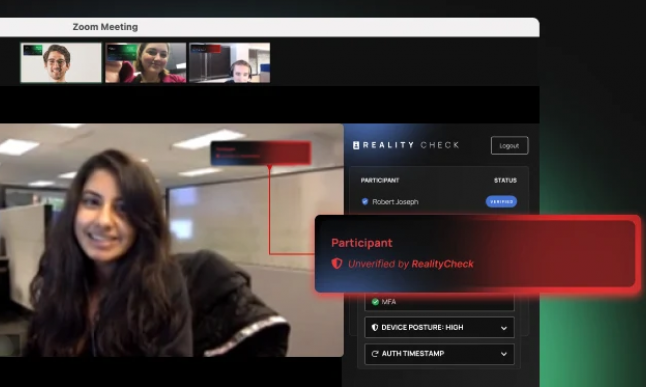
Task: Expand the Auth Timestamp dropdown
Action: (x=439, y=354)
